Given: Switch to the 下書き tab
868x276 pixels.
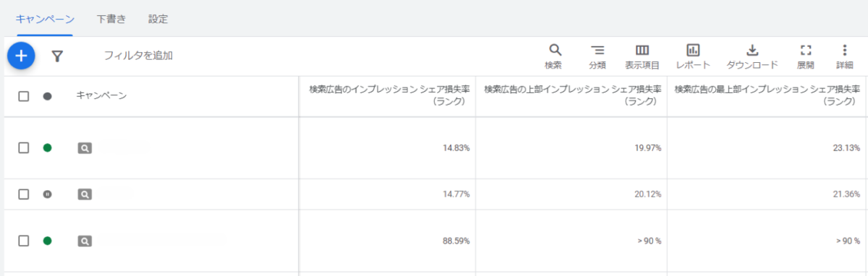Looking at the screenshot, I should [111, 20].
